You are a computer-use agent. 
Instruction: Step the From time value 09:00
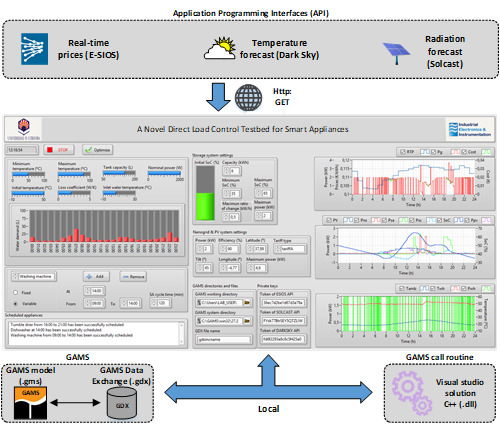pyautogui.click(x=87, y=303)
